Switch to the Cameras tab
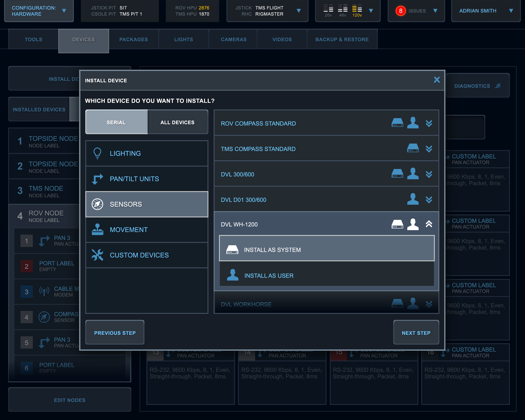Screen dimensions: 525x420 [x=234, y=39]
